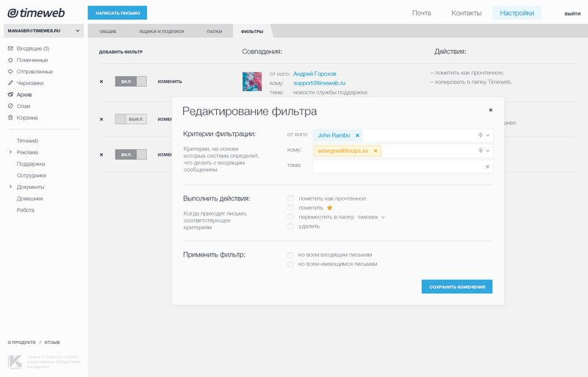This screenshot has width=588, height=377.
Task: Switch to the ОБЩИЕ tab
Action: pos(108,32)
